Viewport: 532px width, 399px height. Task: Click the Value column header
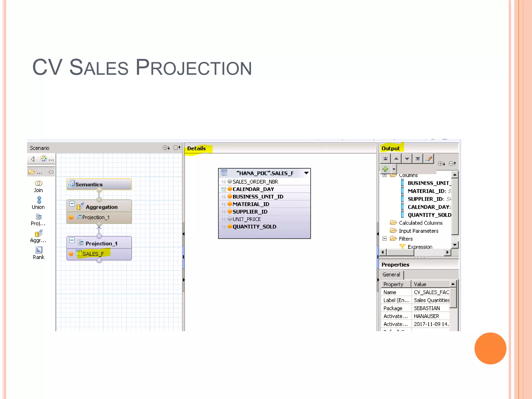click(431, 284)
